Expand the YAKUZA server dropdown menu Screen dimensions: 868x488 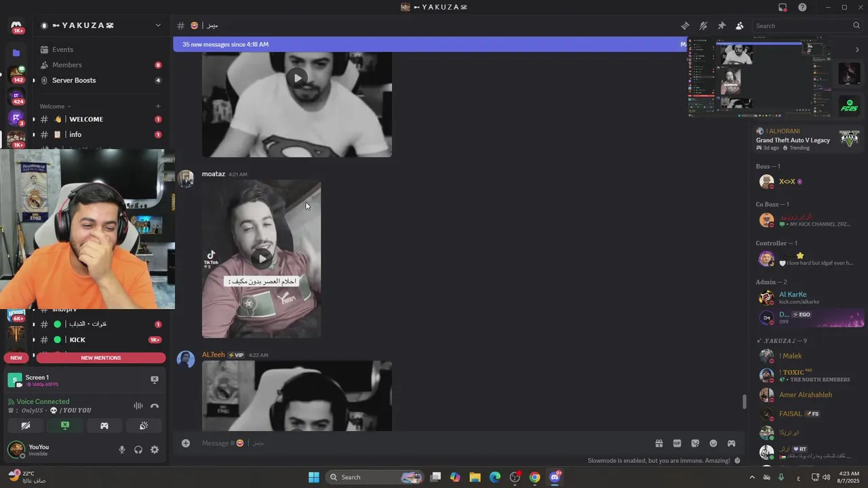[x=158, y=25]
